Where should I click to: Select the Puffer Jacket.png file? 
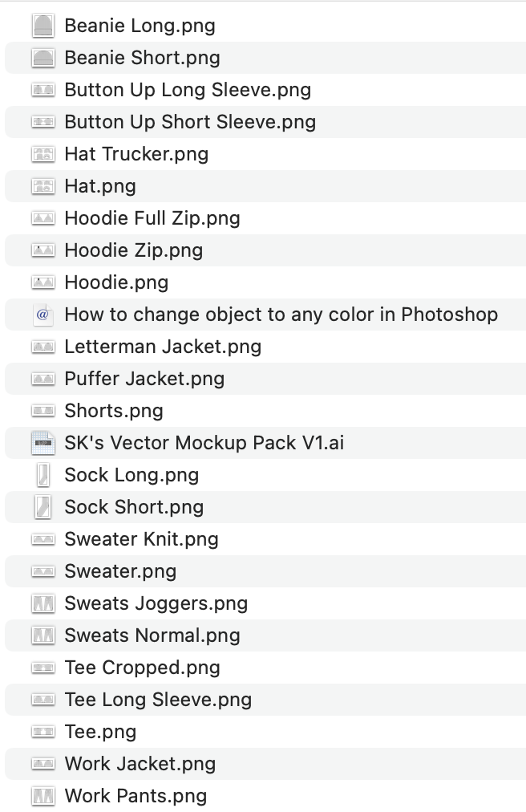point(144,379)
